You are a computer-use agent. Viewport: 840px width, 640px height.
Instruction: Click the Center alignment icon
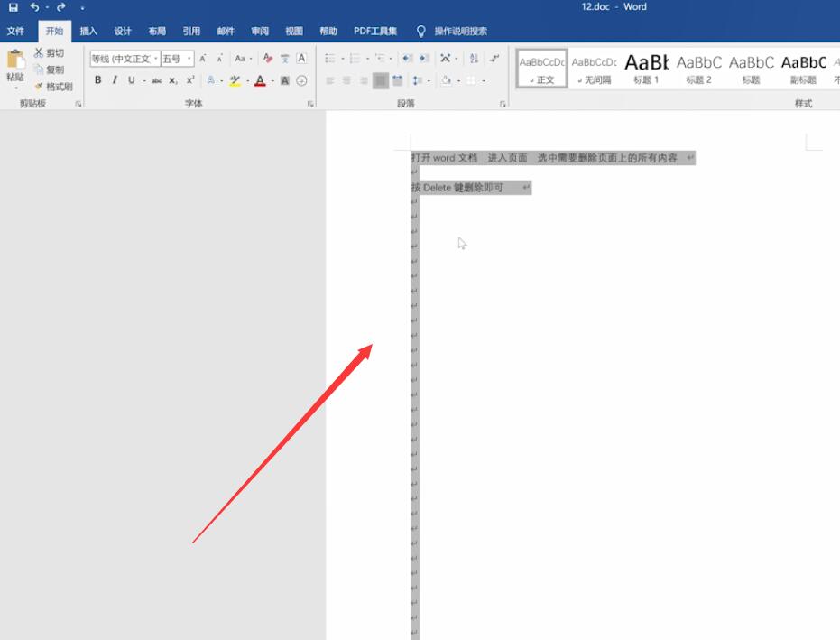pos(346,80)
